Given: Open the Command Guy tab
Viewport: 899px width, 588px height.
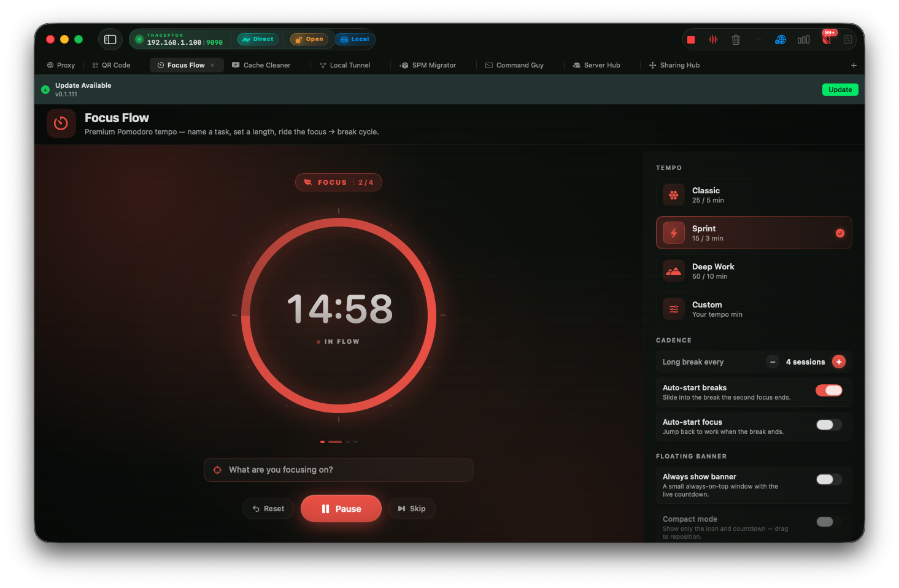Looking at the screenshot, I should (x=514, y=65).
